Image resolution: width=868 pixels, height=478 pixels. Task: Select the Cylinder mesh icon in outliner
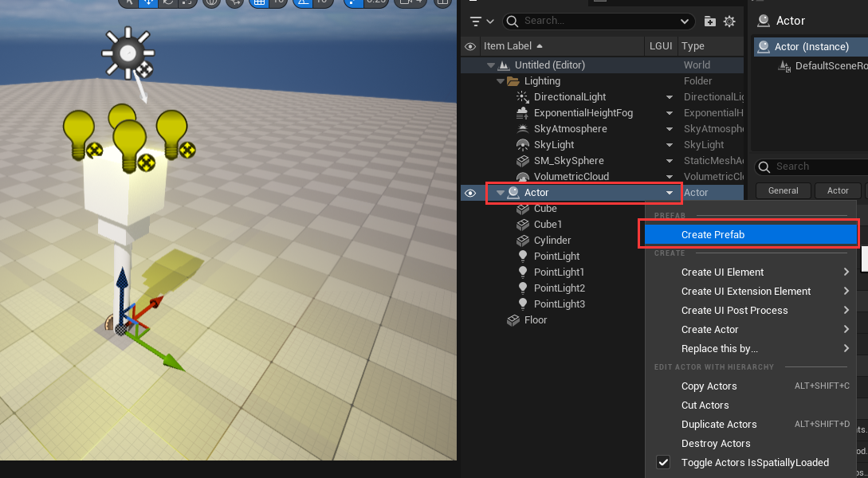pyautogui.click(x=523, y=241)
